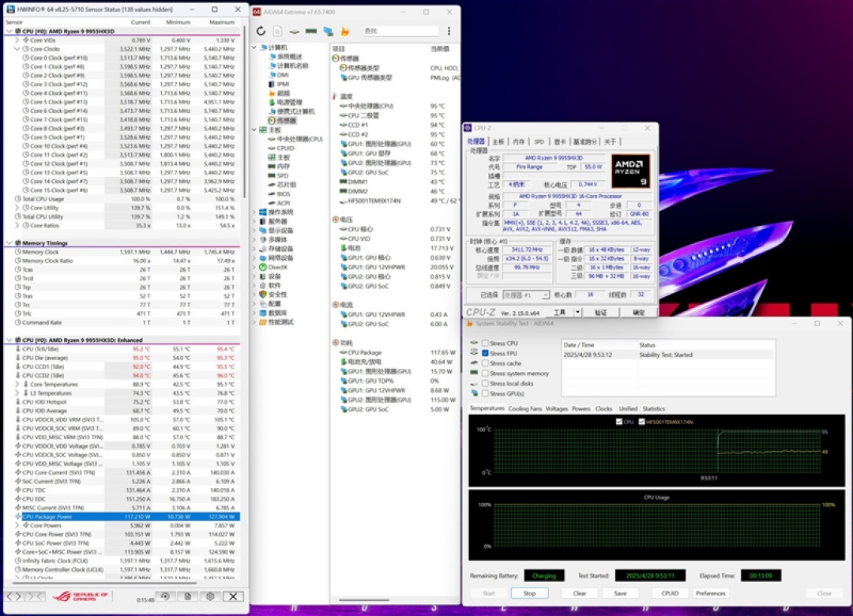Open HWiNFO settings gear icon

(x=211, y=596)
